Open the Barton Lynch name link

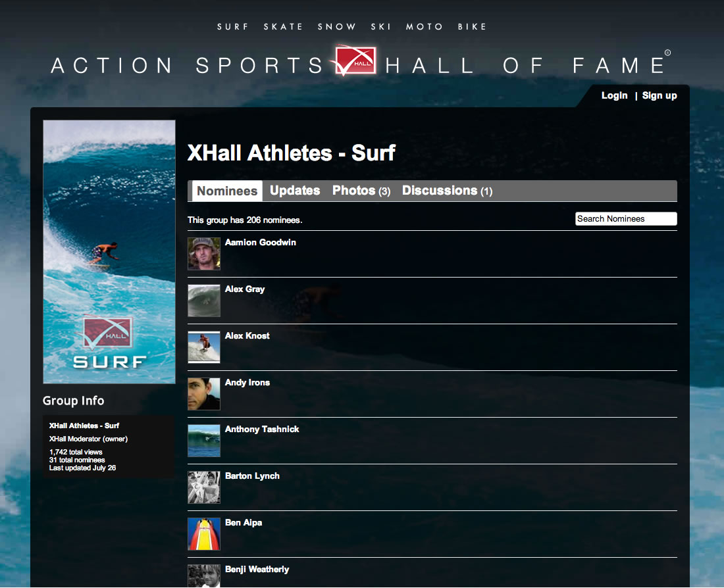pos(252,476)
